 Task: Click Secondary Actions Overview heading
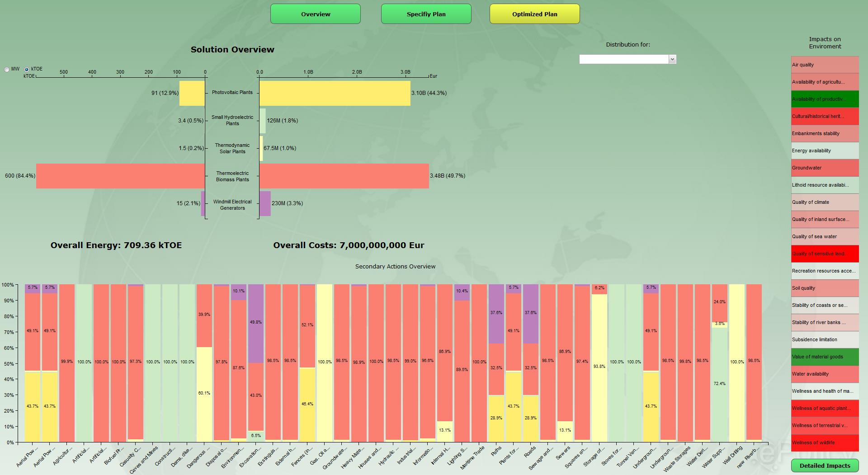coord(395,267)
